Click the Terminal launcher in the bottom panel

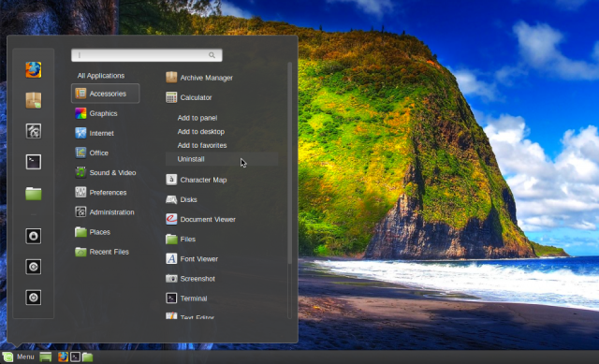75,357
